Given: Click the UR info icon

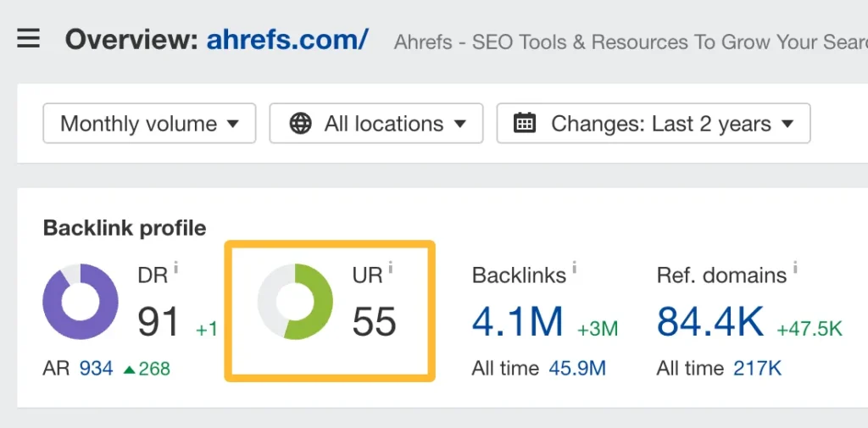Looking at the screenshot, I should click(391, 269).
